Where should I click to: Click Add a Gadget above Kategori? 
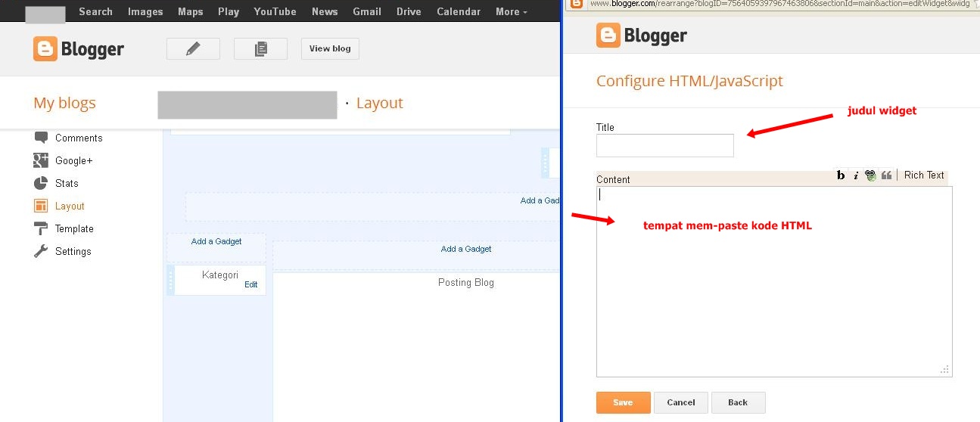coord(216,241)
